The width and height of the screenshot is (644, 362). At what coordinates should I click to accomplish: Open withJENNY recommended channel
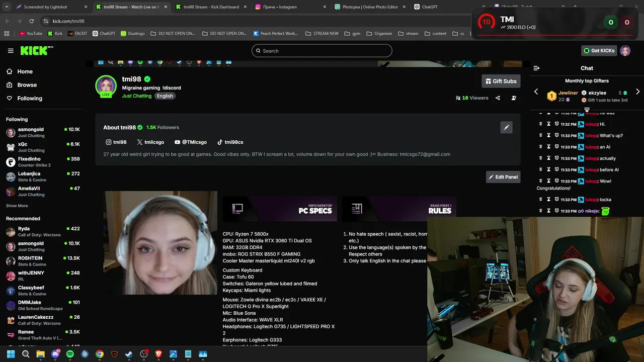coord(43,276)
